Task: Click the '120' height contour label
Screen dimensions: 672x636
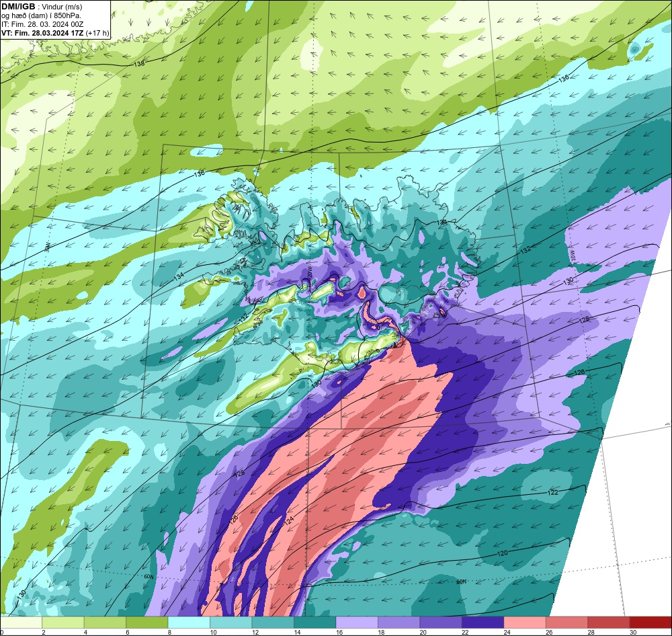Action: point(502,553)
